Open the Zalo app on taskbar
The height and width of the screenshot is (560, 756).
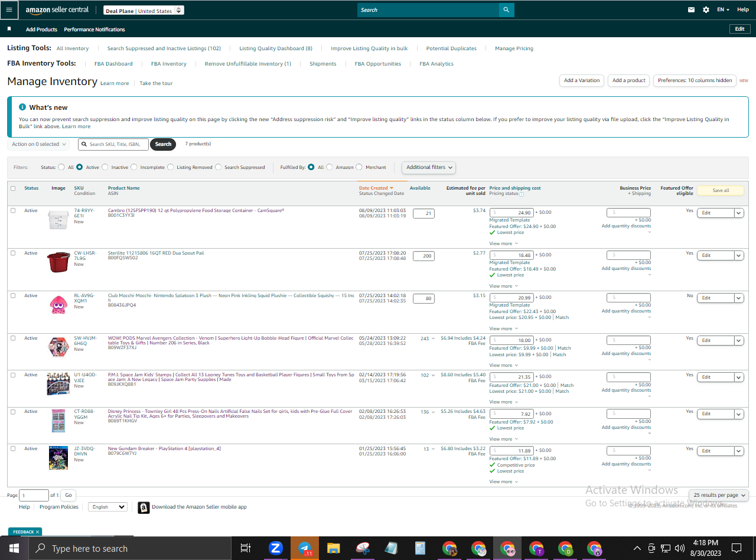pyautogui.click(x=275, y=548)
